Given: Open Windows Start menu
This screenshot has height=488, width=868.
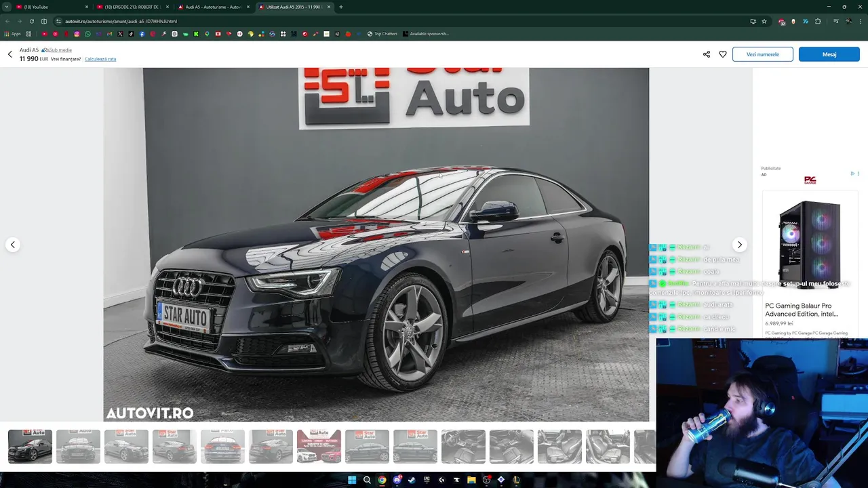Looking at the screenshot, I should point(352,480).
